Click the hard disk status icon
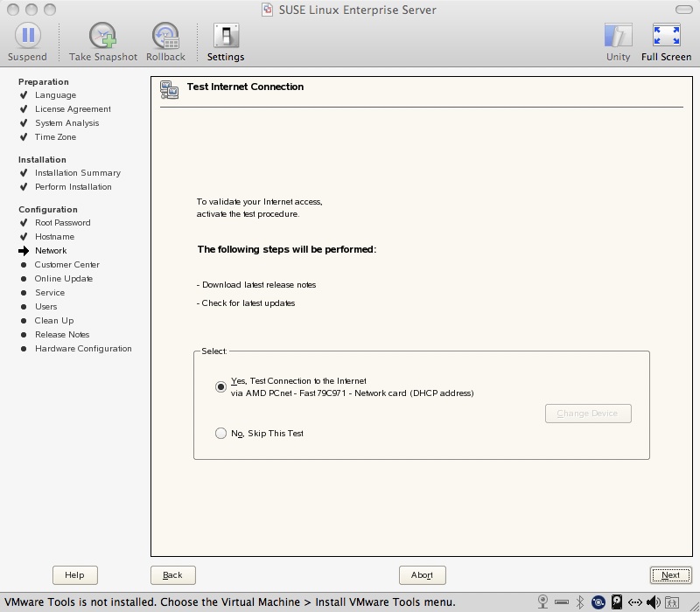This screenshot has height=612, width=700. (617, 602)
